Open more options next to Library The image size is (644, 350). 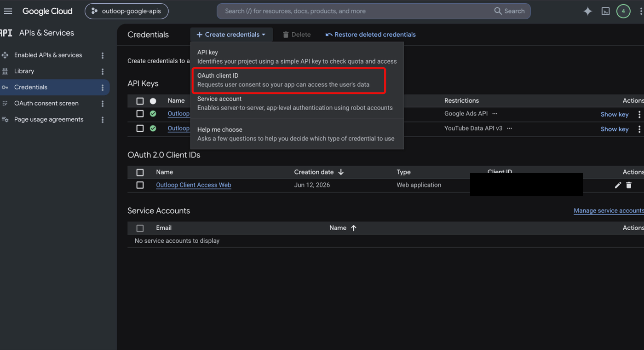click(102, 71)
